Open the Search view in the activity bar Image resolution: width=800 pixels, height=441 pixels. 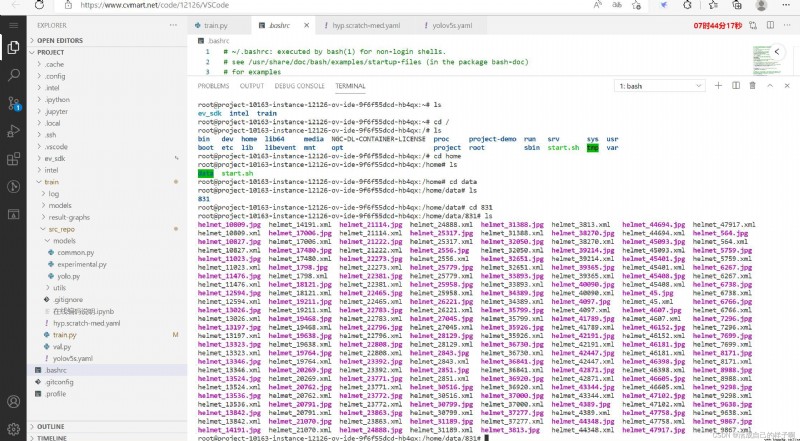click(x=13, y=75)
